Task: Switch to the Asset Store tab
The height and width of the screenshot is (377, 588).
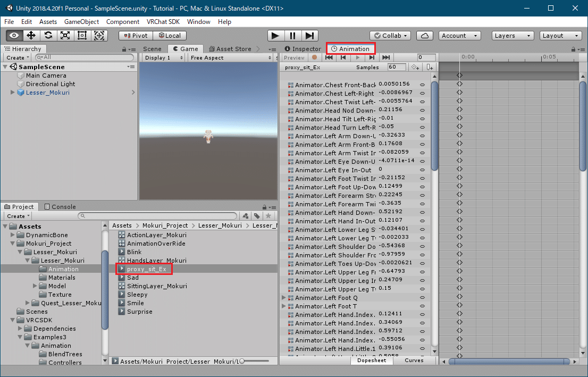Action: [230, 49]
